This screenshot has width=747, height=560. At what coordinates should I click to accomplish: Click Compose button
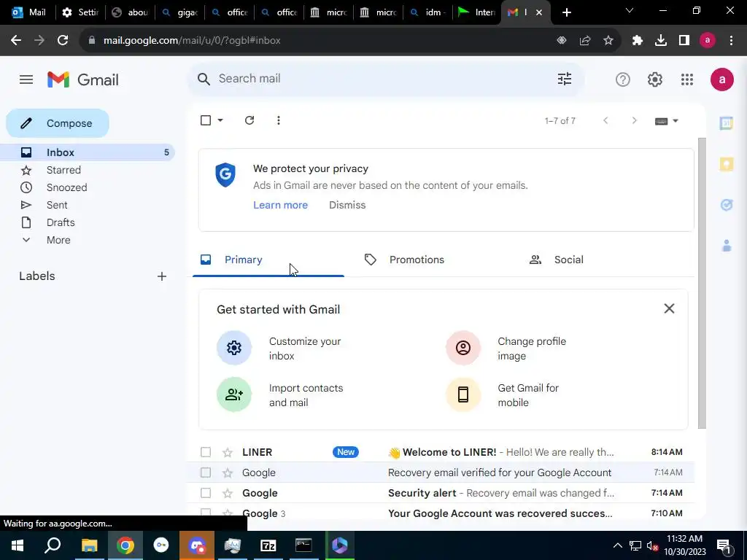coord(58,123)
